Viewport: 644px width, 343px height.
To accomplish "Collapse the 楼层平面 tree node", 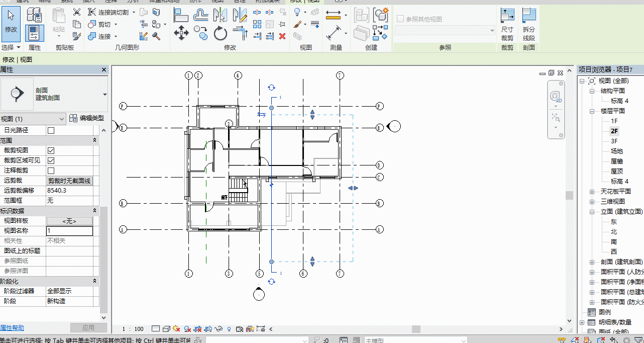I will tap(592, 111).
